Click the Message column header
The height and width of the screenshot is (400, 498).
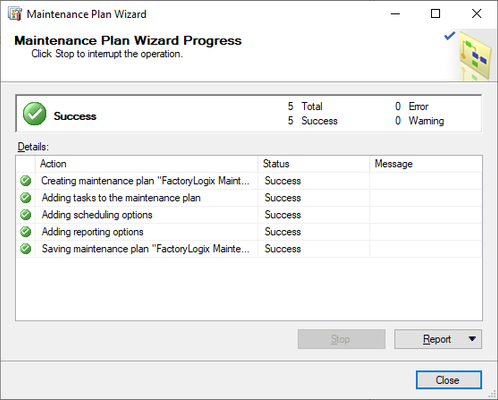426,164
